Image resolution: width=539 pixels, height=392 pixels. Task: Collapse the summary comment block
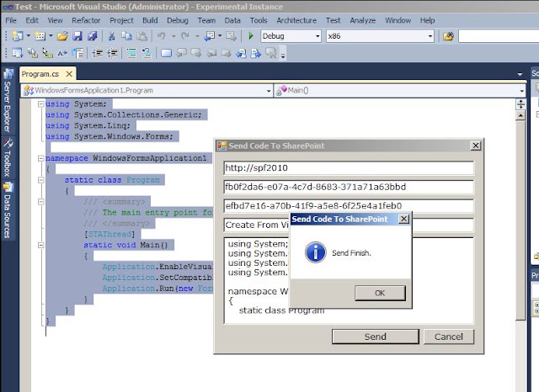(x=41, y=202)
